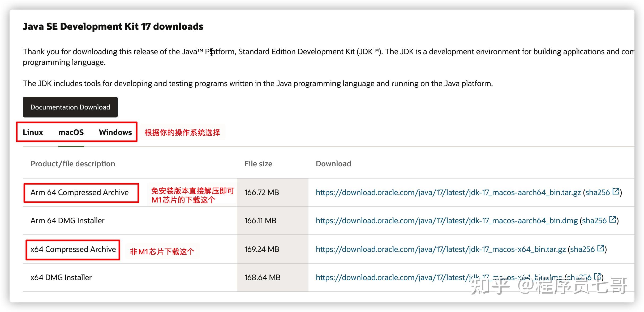Click the File size column header
644x312 pixels.
click(258, 163)
